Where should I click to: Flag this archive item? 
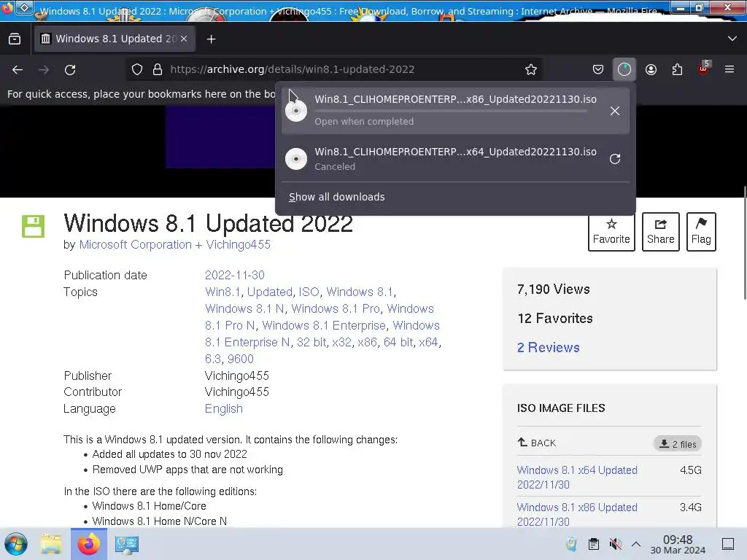(701, 231)
